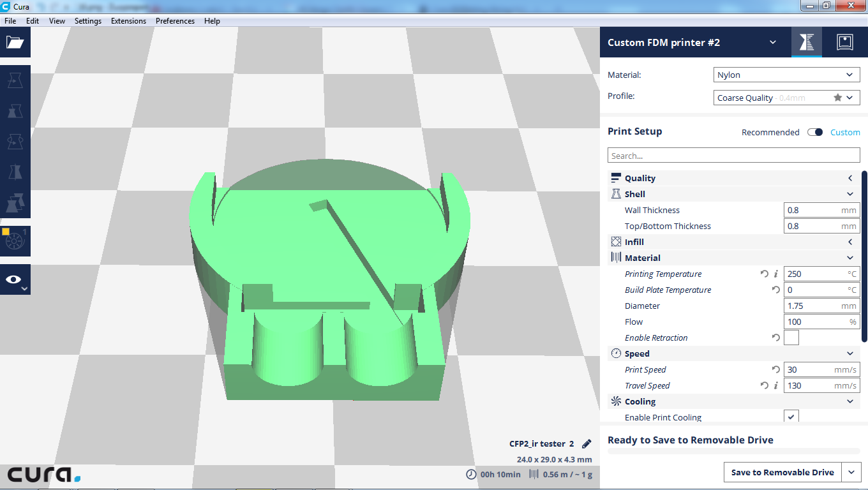Open the Settings menu
Screen dimensions: 868x490
click(x=88, y=20)
